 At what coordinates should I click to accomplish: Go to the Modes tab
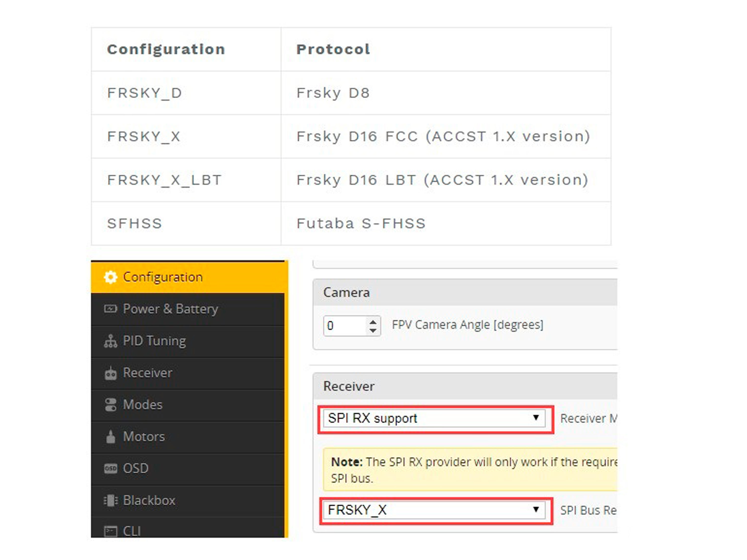[x=142, y=405]
